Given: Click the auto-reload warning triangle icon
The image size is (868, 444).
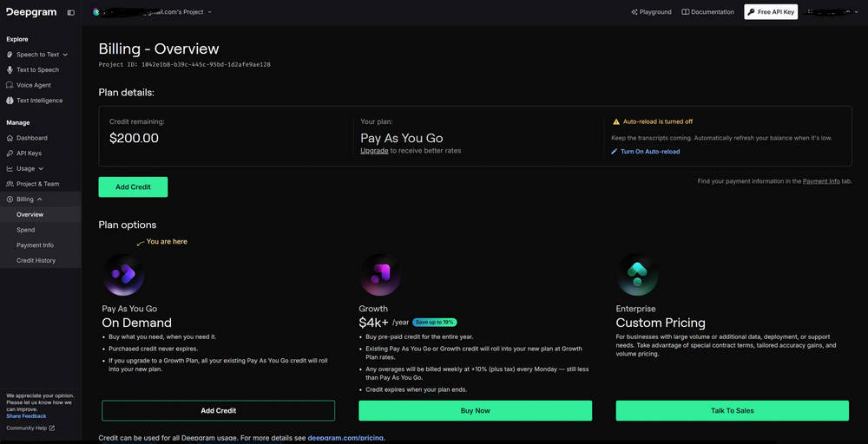Looking at the screenshot, I should pyautogui.click(x=615, y=121).
